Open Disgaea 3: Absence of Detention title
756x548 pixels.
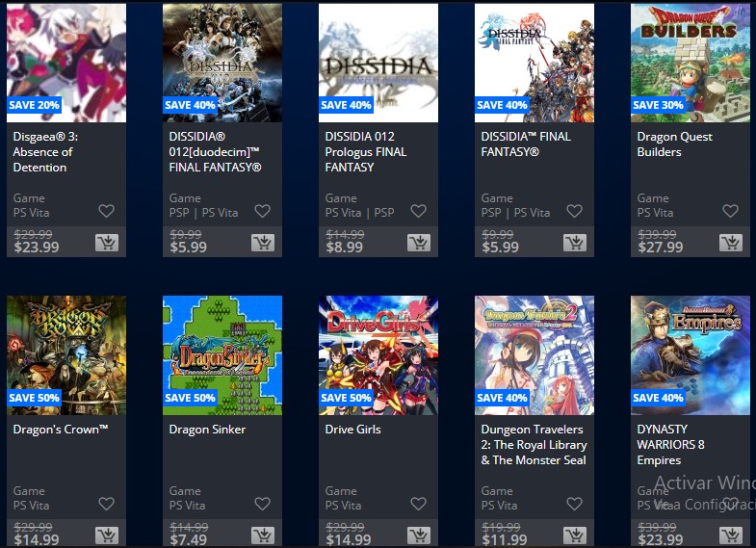[45, 152]
